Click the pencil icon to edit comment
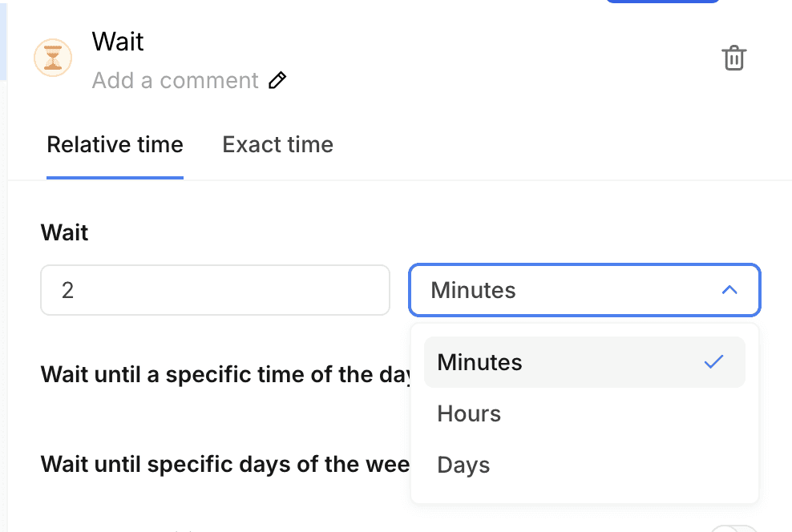 (x=277, y=80)
